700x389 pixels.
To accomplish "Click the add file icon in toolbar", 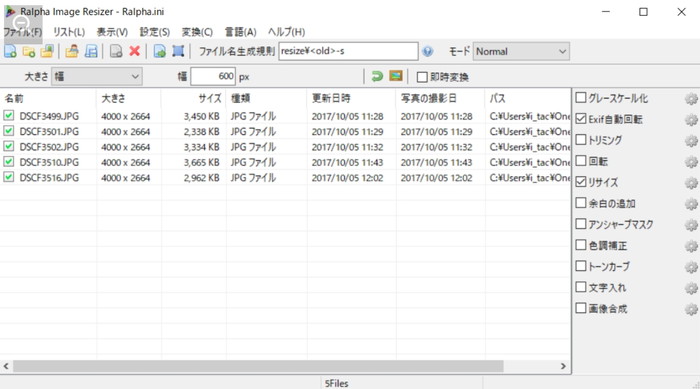I will (10, 51).
